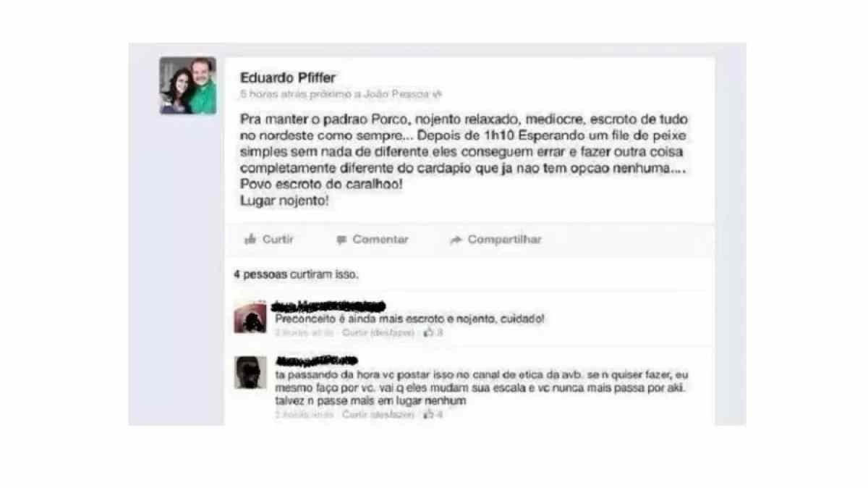Click the timestamp under the second comment
Screen dimensions: 868x488
tap(305, 415)
